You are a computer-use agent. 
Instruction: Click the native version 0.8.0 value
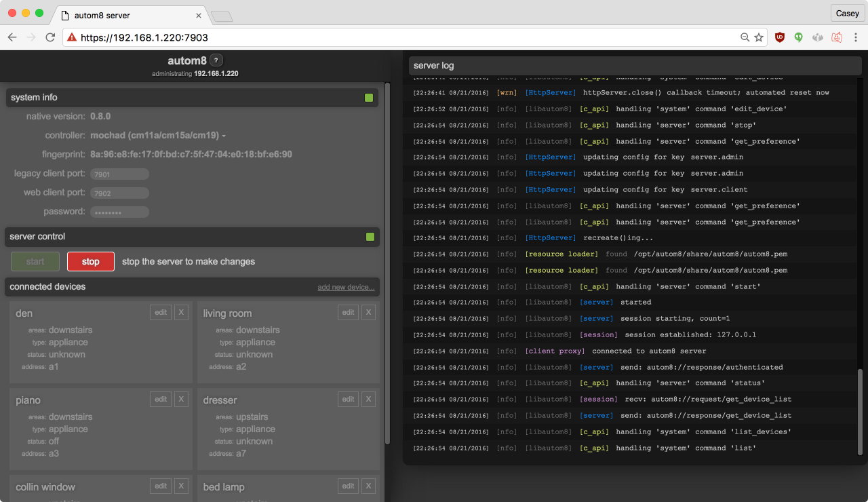100,117
